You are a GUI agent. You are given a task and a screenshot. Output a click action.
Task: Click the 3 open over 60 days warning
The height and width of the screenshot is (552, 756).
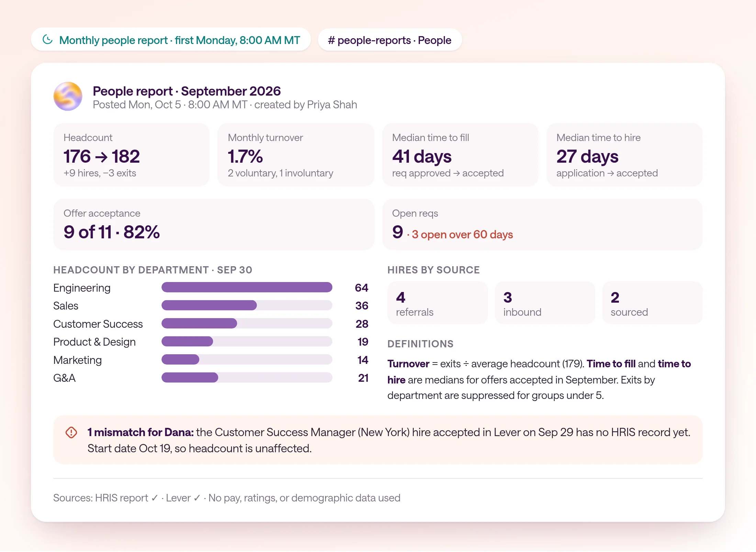pyautogui.click(x=462, y=235)
